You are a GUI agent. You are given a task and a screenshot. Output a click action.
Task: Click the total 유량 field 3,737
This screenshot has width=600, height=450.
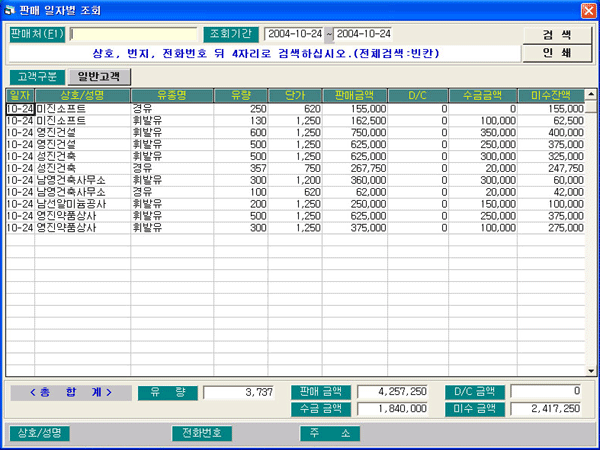(239, 392)
